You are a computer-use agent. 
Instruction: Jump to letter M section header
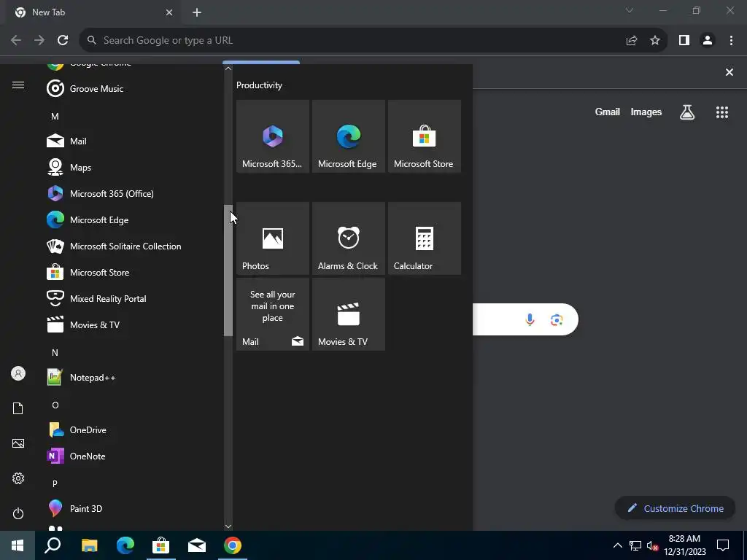(x=55, y=116)
